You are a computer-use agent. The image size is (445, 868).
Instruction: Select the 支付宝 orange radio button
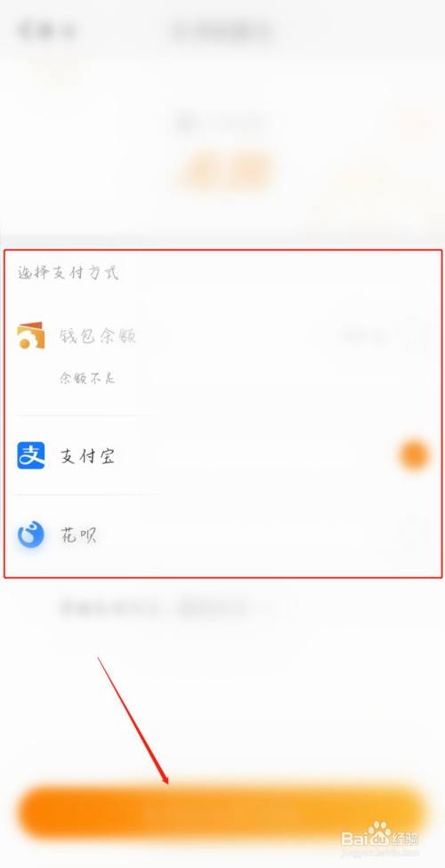(414, 455)
